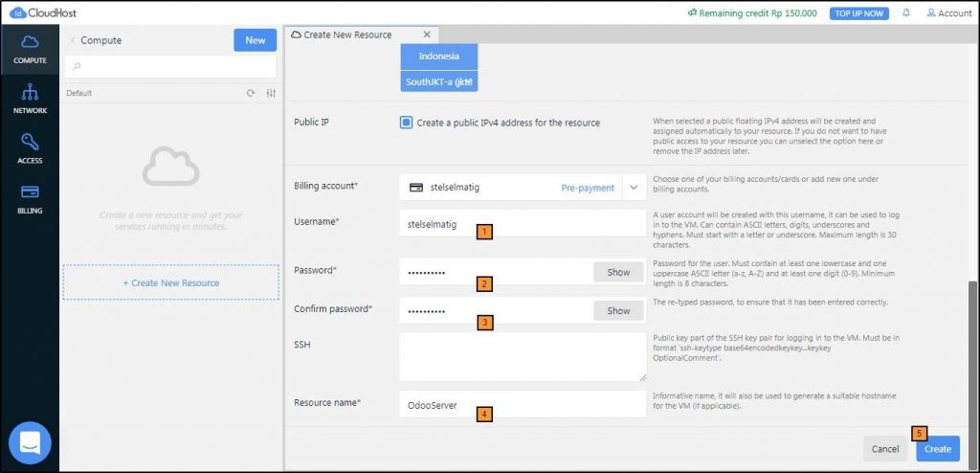The height and width of the screenshot is (473, 980).
Task: Open the Billing card icon
Action: click(x=30, y=196)
